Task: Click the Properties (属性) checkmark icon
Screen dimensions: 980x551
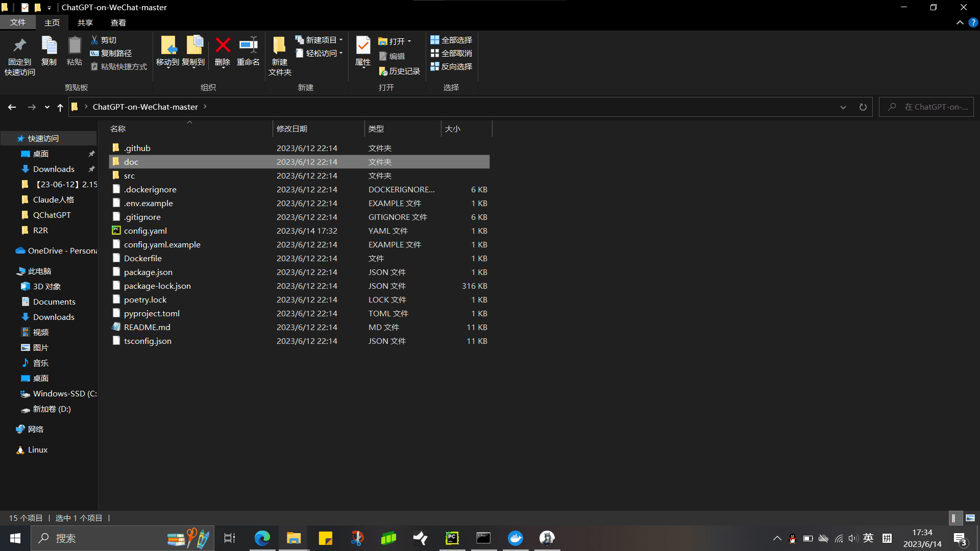Action: click(363, 45)
